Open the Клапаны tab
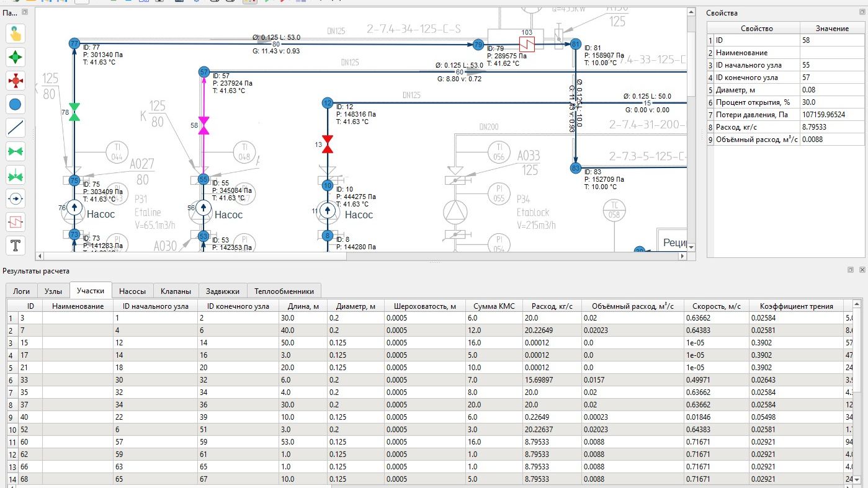 pyautogui.click(x=176, y=291)
